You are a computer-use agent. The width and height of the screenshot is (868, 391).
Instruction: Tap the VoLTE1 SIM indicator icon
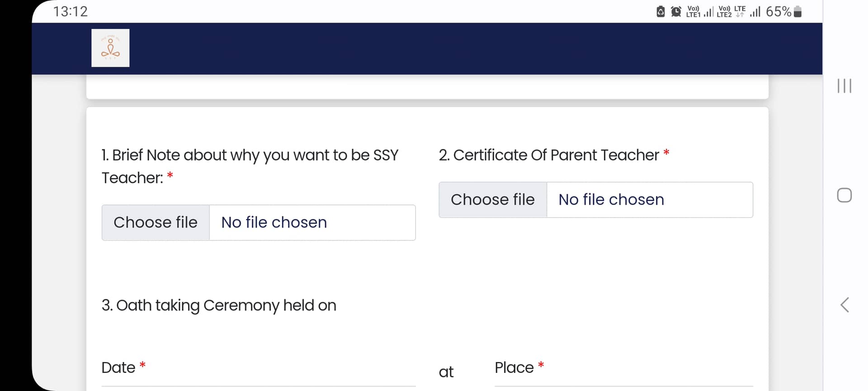(x=693, y=11)
